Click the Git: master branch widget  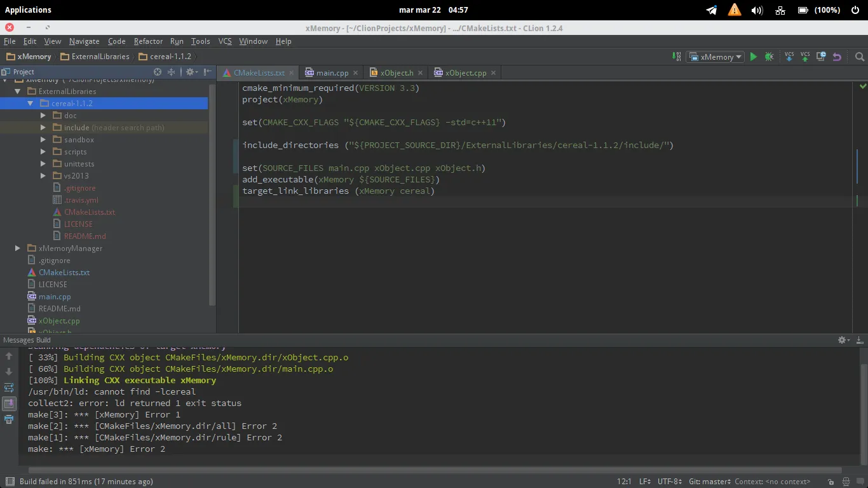point(709,482)
